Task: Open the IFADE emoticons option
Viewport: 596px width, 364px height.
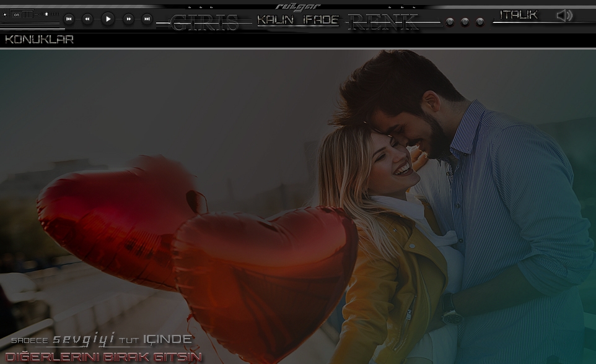Action: coord(320,20)
